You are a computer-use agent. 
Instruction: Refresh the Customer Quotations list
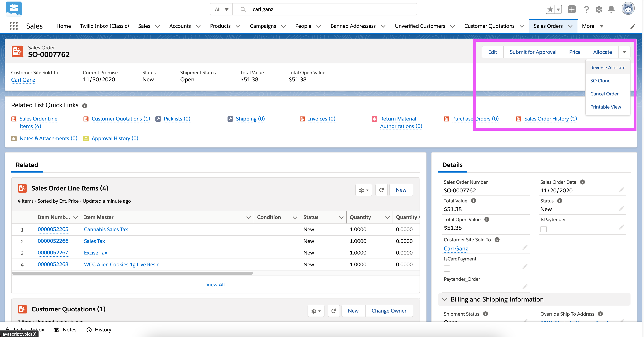(334, 311)
